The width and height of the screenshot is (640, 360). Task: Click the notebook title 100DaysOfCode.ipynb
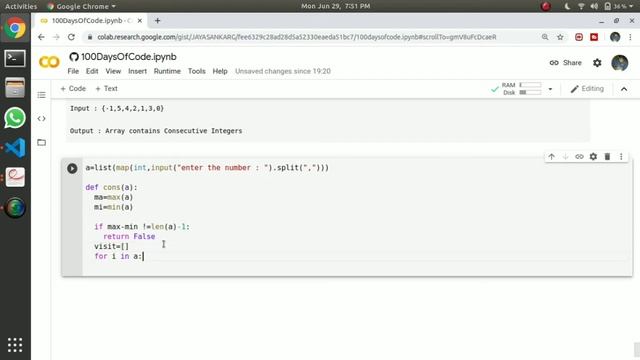(129, 57)
